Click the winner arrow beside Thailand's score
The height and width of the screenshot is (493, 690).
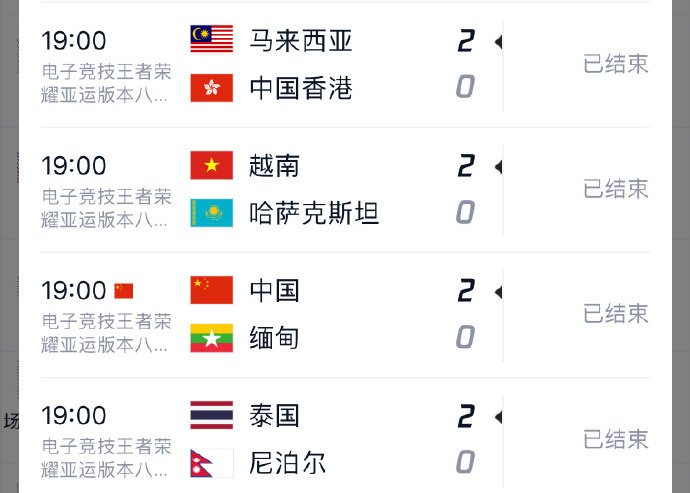(498, 416)
